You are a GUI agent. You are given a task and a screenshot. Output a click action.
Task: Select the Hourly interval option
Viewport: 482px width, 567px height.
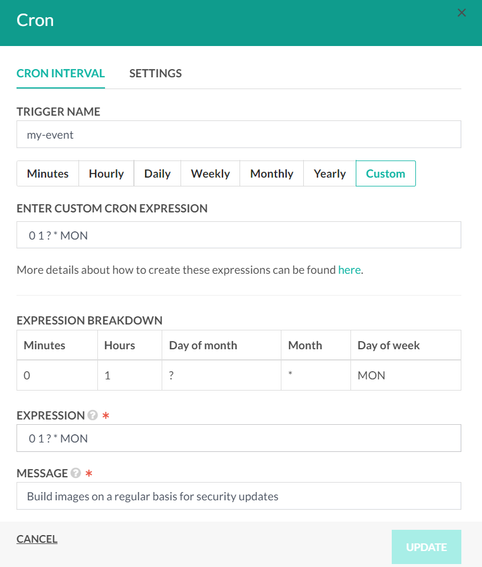coord(106,174)
